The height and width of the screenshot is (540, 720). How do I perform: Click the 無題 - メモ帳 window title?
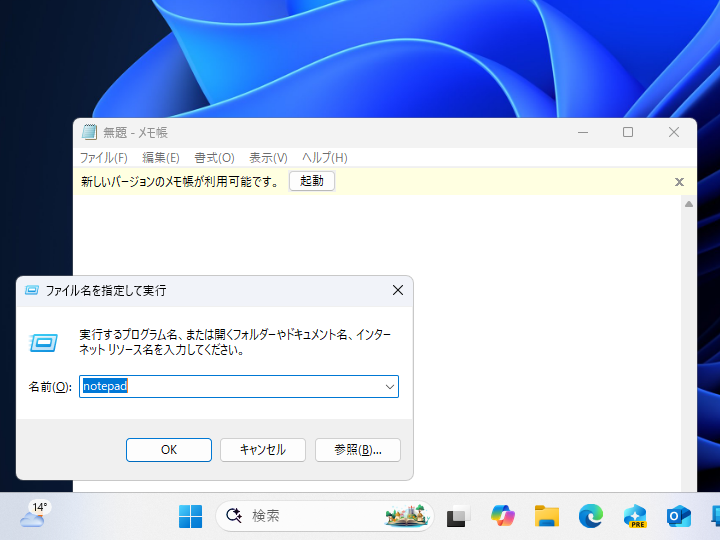click(x=135, y=133)
